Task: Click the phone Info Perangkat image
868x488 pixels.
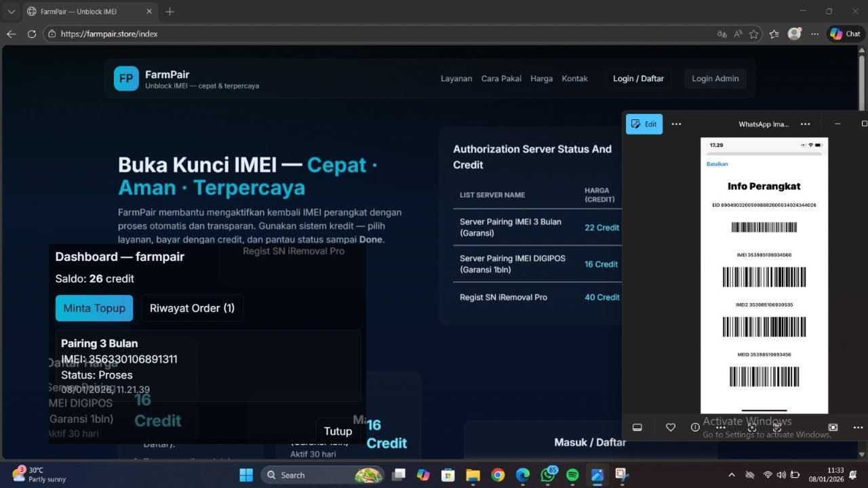Action: [x=764, y=275]
